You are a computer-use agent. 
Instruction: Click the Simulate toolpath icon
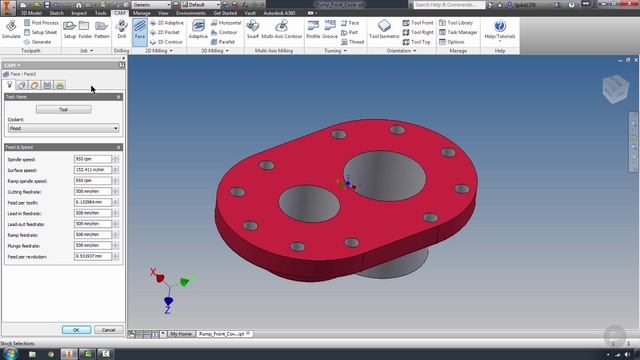[11, 30]
